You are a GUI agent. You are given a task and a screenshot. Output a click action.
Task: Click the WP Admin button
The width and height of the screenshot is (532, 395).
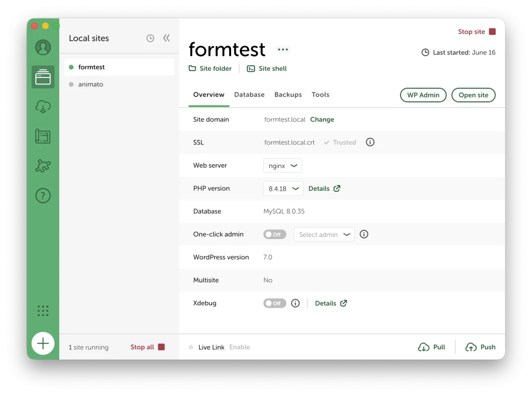point(423,95)
